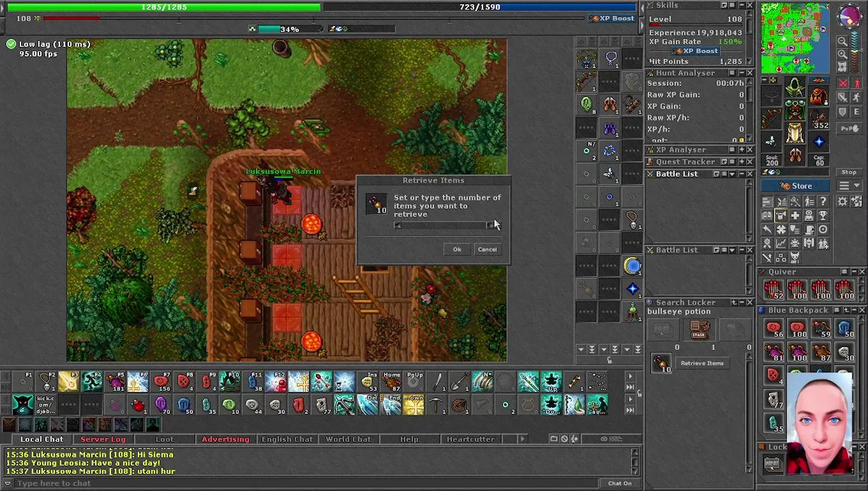Click the armor equipment slot
Screen dimensions: 868x491
(795, 110)
